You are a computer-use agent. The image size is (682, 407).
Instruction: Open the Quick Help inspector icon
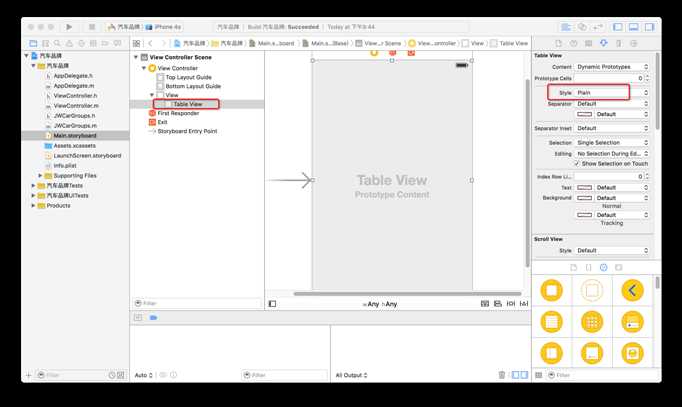(573, 43)
